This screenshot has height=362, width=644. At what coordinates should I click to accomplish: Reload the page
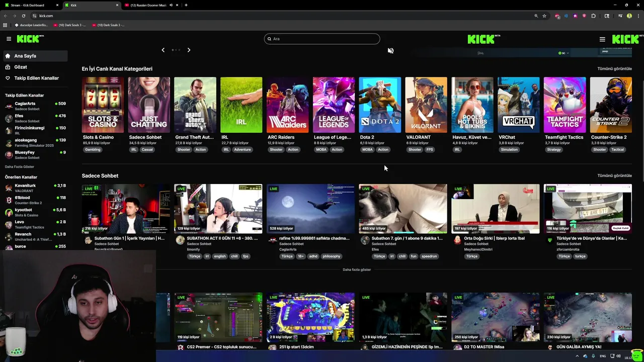point(23,16)
